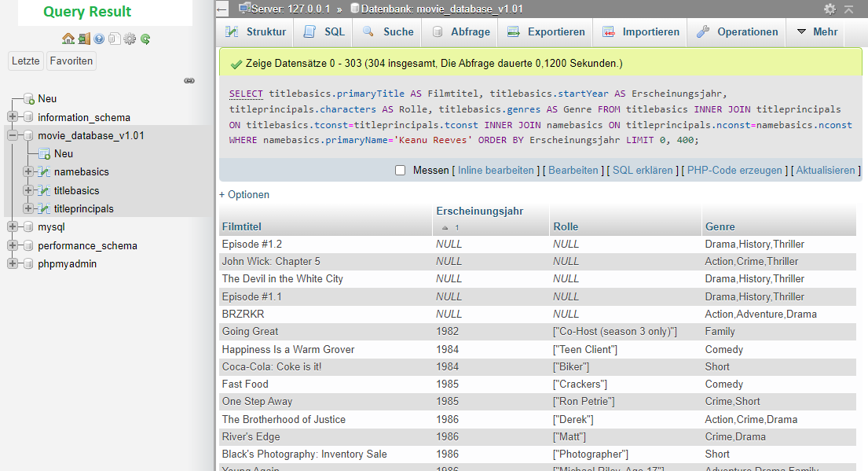Sort by Erscheinungsjahr column header
868x471 pixels.
tap(479, 211)
